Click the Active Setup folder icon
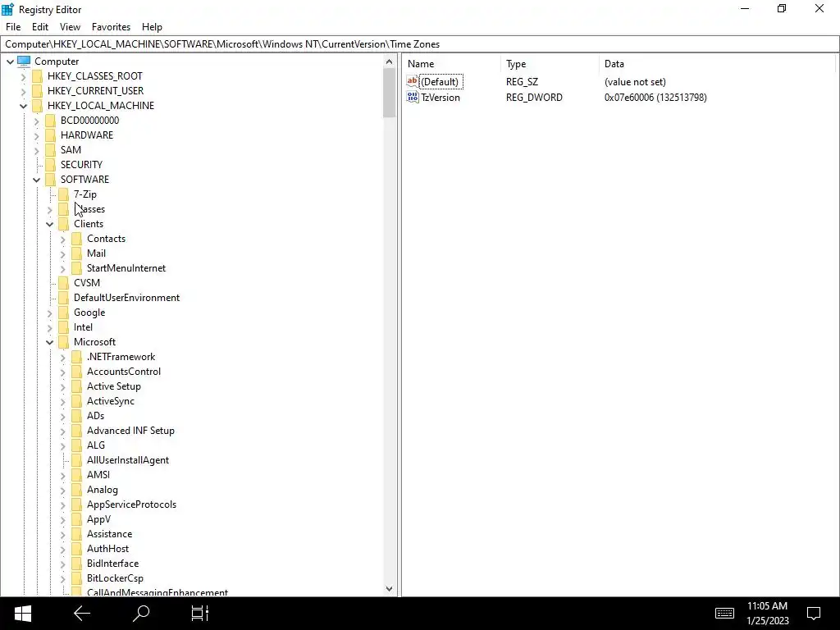The width and height of the screenshot is (840, 630). tap(77, 386)
